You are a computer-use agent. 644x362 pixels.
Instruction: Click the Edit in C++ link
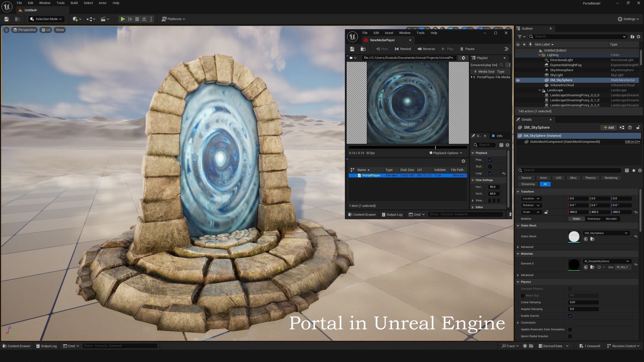pyautogui.click(x=632, y=142)
